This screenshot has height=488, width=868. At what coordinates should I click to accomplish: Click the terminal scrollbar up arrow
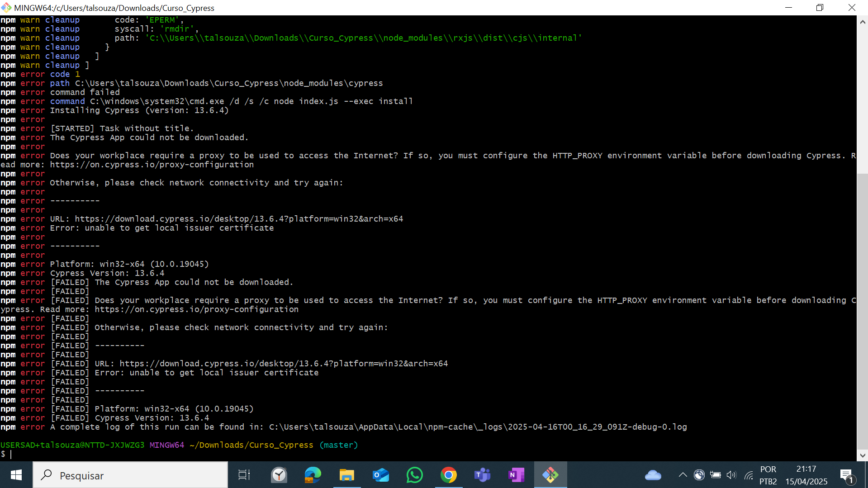tap(863, 21)
